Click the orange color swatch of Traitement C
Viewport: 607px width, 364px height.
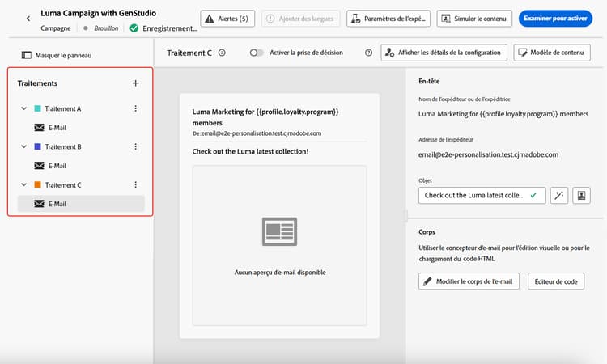pyautogui.click(x=37, y=184)
